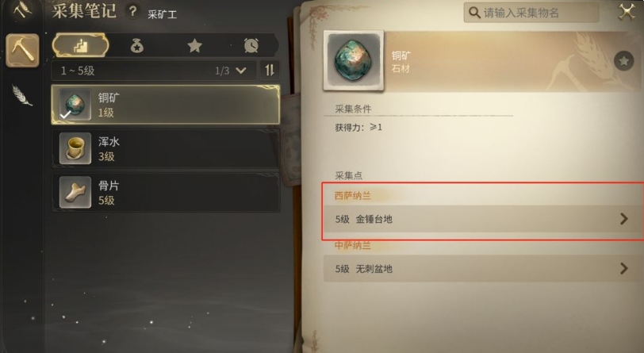The image size is (644, 353).
Task: Select the level stairs filter tab
Action: [81, 45]
